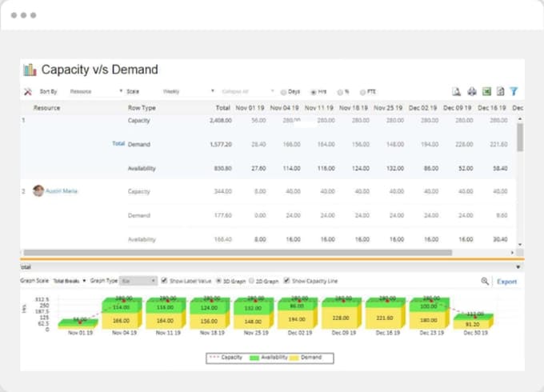Click the Capacity legend entry
This screenshot has width=544, height=392.
pos(226,358)
